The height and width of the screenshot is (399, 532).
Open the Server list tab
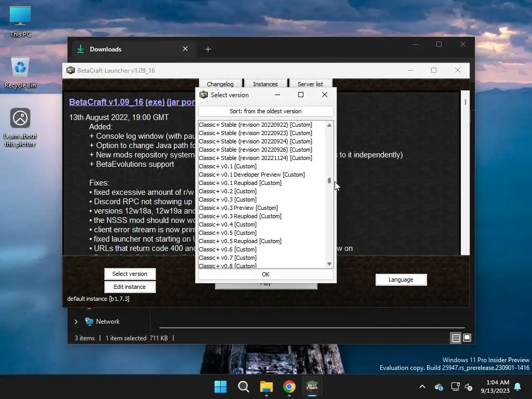pos(311,84)
